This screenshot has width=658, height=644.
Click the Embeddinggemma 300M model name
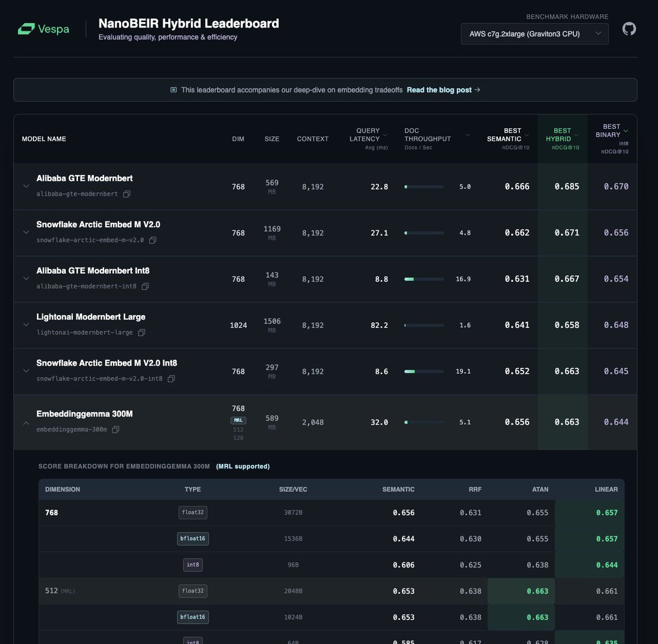tap(84, 414)
